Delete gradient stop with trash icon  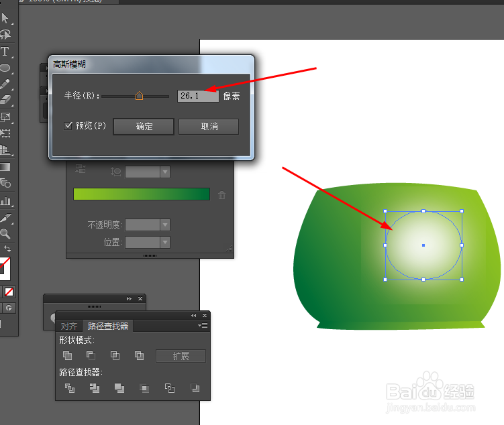pyautogui.click(x=221, y=195)
